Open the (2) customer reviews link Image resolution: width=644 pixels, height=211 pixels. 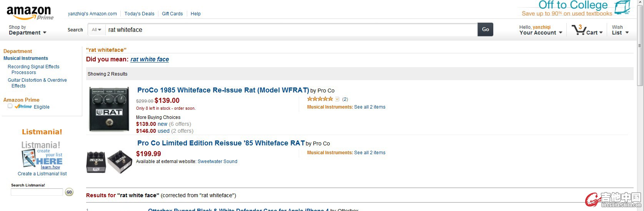pos(345,99)
